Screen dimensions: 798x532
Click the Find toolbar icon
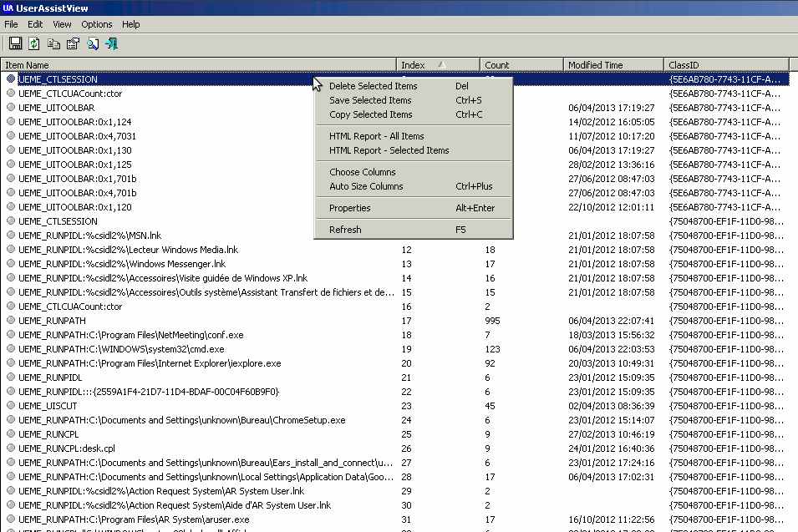[x=92, y=43]
